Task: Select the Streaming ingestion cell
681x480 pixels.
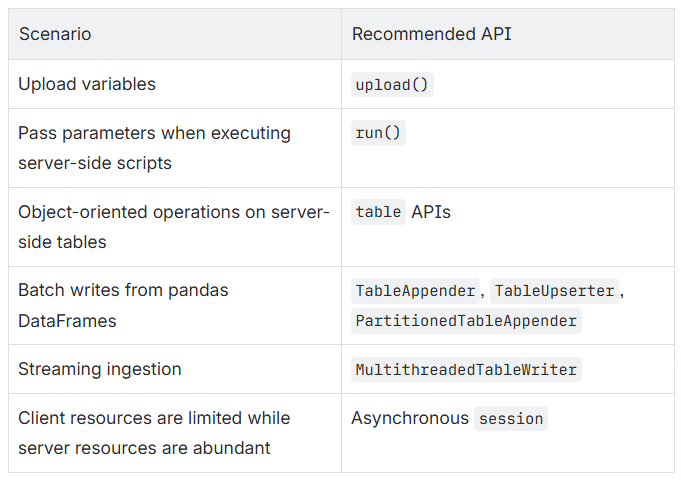Action: [x=175, y=369]
